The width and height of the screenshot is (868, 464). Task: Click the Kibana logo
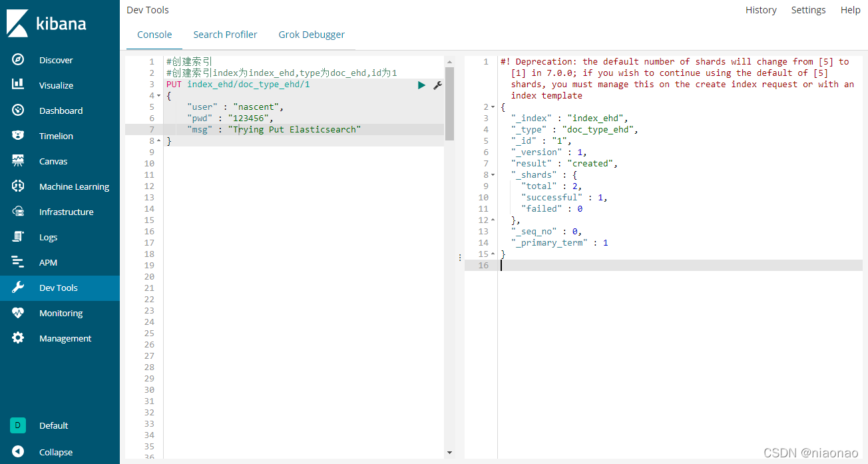pos(47,23)
